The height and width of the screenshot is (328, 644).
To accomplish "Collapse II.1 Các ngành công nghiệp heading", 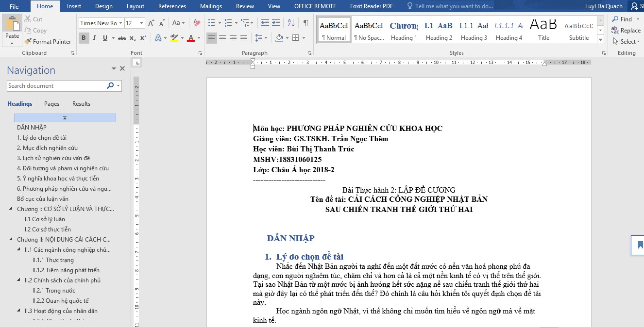I will (19, 250).
